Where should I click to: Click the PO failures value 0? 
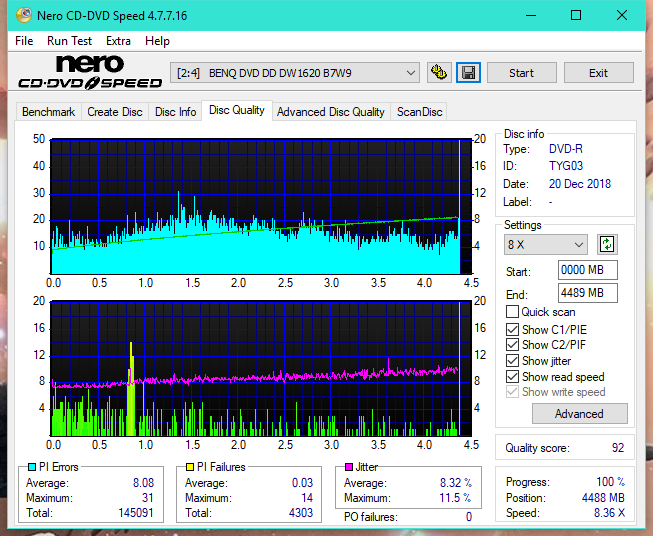click(x=469, y=517)
